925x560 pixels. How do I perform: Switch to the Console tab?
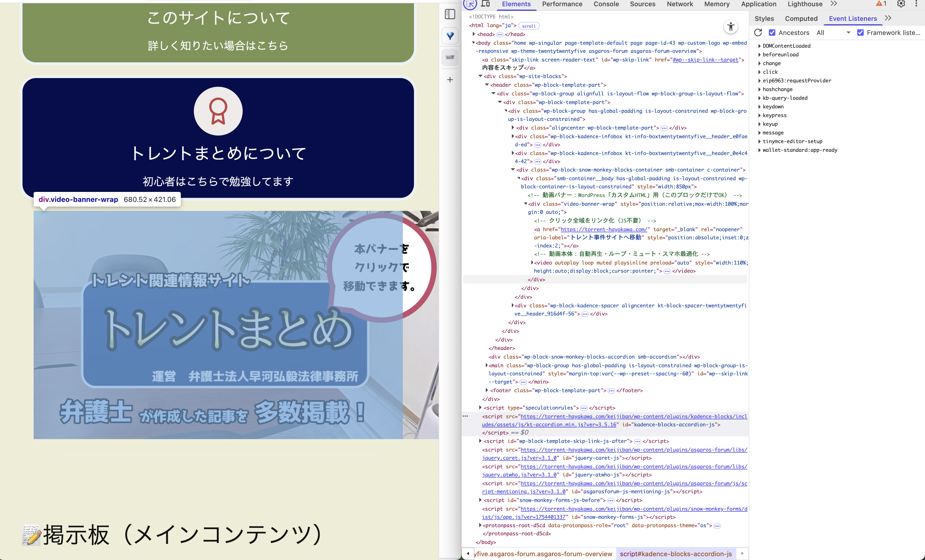pos(606,4)
